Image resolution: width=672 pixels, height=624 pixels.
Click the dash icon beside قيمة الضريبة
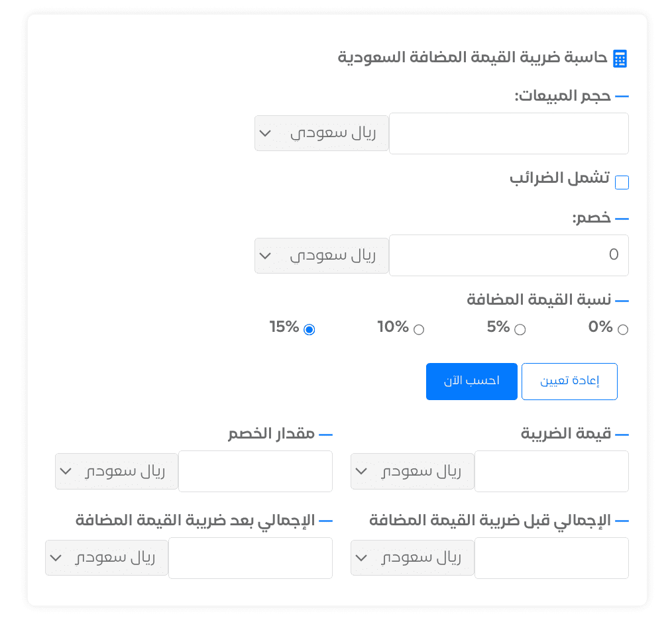coord(622,433)
